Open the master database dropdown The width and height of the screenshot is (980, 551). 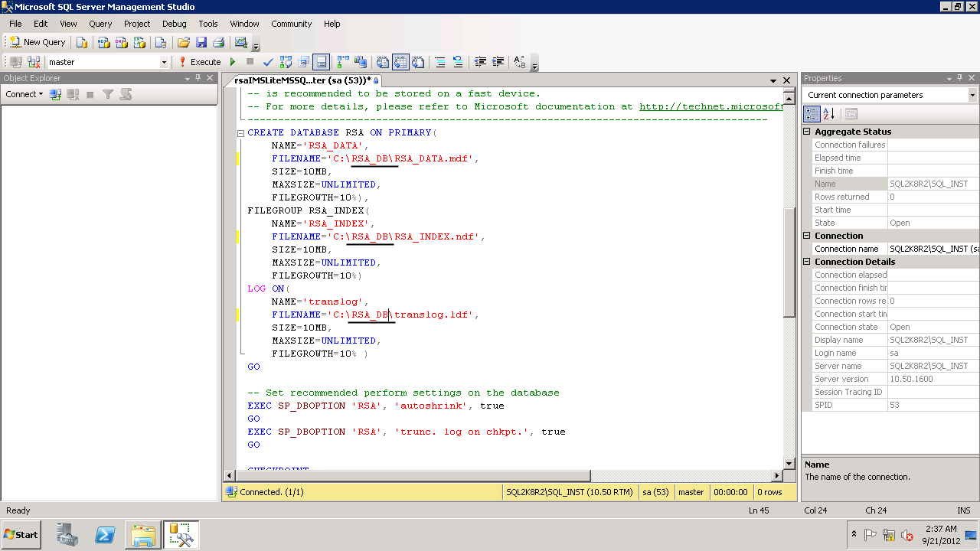164,62
